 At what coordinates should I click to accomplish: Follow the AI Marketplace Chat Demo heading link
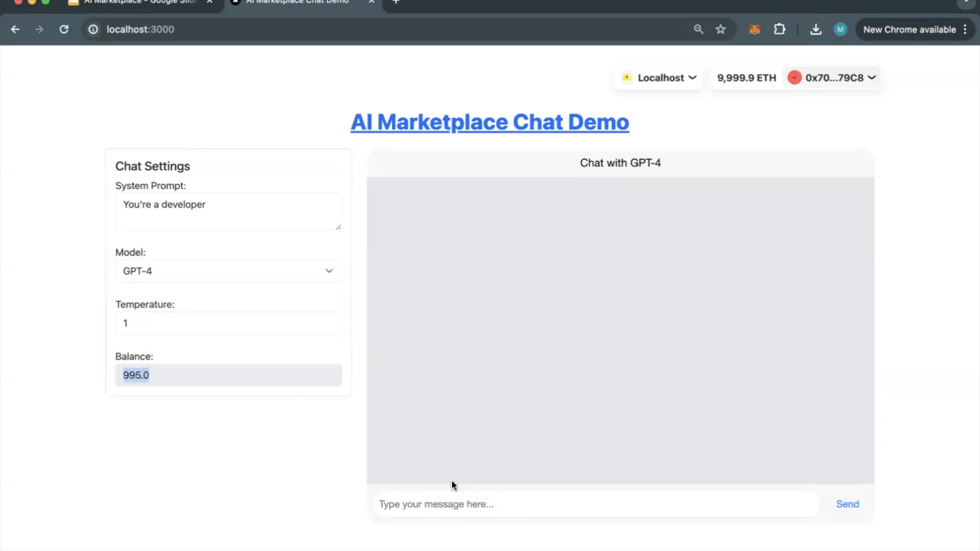489,122
